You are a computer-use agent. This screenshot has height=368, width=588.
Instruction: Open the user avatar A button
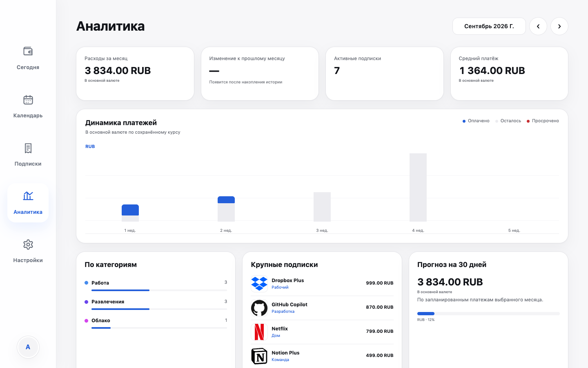(x=28, y=347)
